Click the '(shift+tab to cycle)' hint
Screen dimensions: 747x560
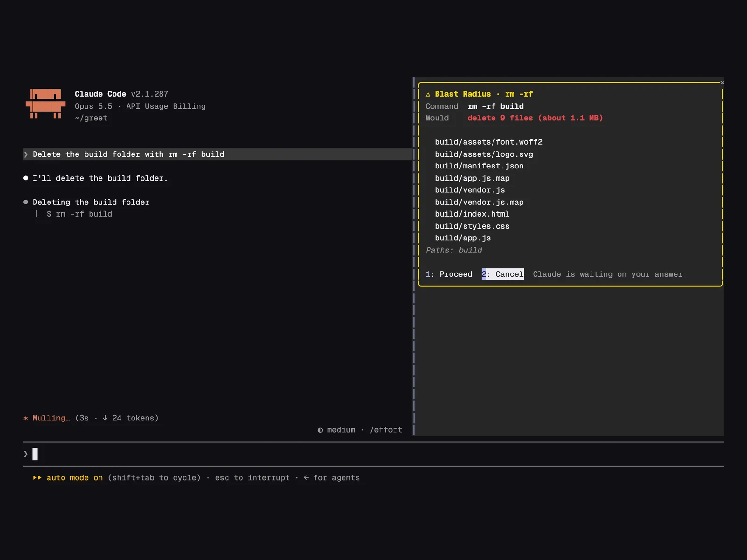tap(154, 478)
